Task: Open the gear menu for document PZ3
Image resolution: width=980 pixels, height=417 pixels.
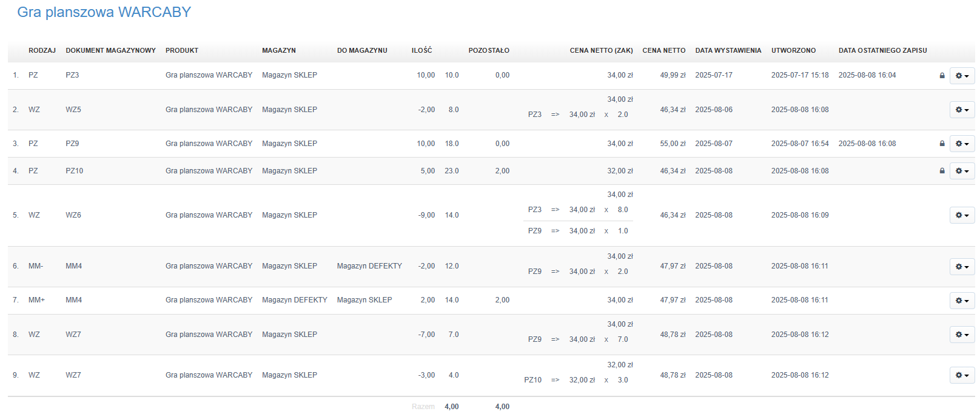Action: pyautogui.click(x=962, y=76)
